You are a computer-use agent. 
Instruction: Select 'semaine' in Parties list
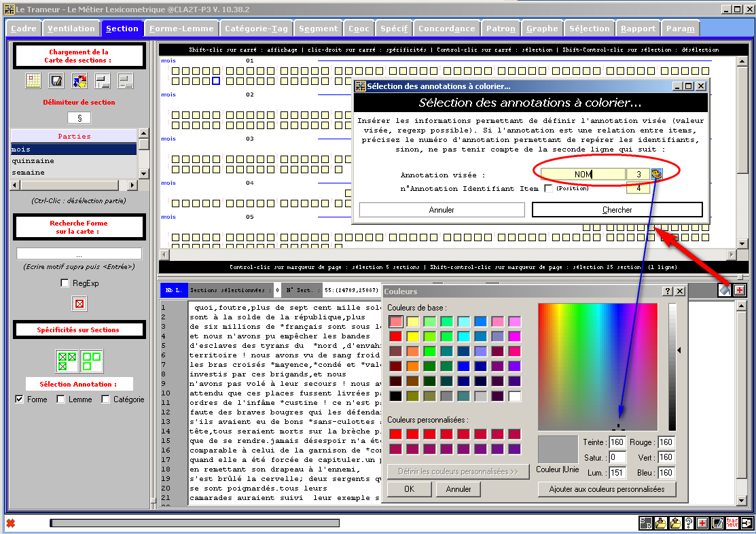[74, 172]
